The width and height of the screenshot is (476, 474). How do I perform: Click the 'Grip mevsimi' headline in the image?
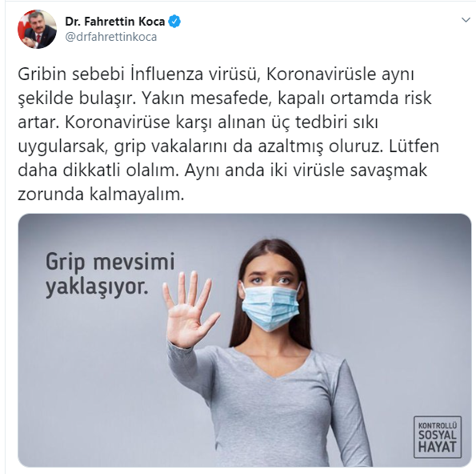(110, 262)
